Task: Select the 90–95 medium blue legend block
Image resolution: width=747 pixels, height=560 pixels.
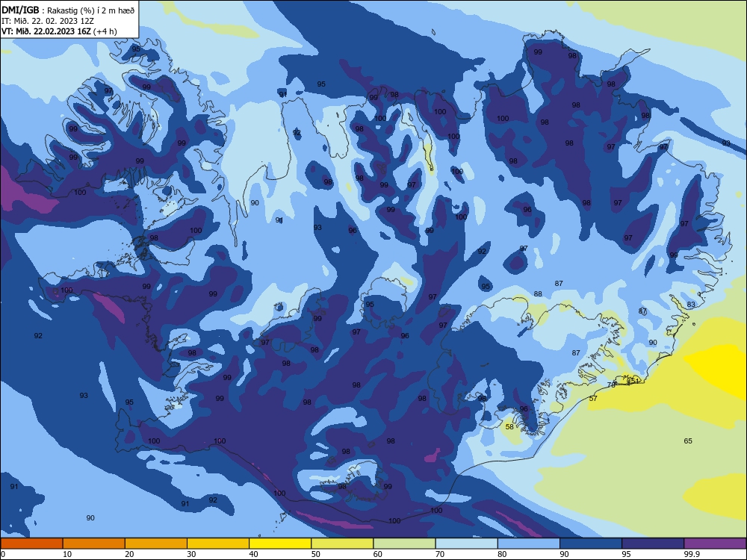Action: [x=591, y=544]
